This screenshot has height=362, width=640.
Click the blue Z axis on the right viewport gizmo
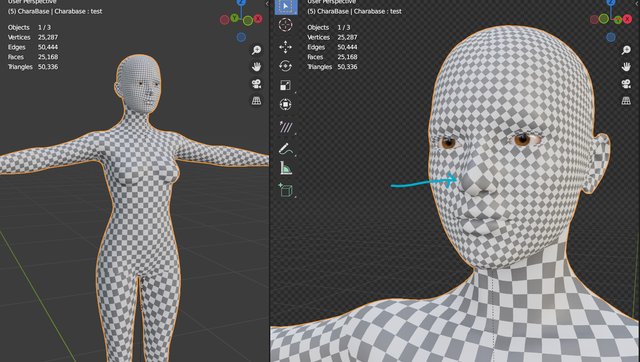(611, 2)
